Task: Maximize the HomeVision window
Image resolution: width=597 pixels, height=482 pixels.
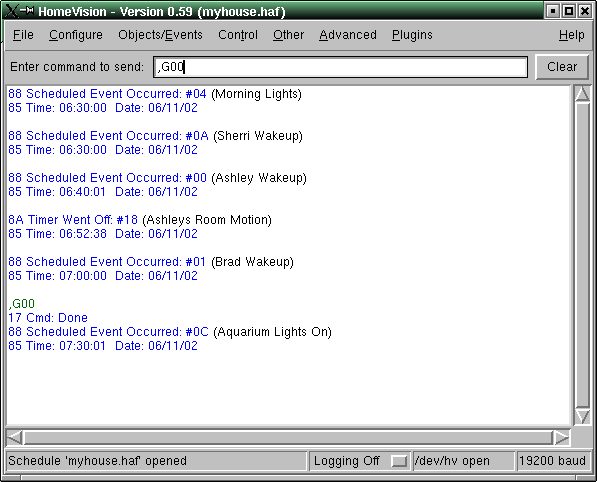Action: click(x=569, y=11)
